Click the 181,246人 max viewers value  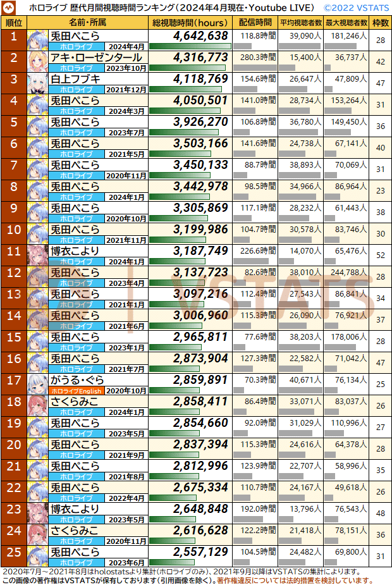click(x=349, y=36)
